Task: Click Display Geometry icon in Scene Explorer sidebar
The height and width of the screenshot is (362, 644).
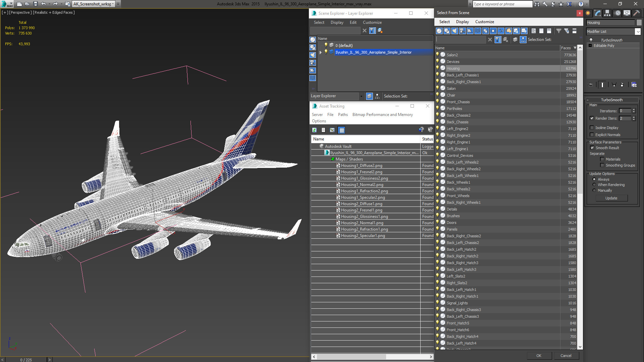Action: click(313, 40)
